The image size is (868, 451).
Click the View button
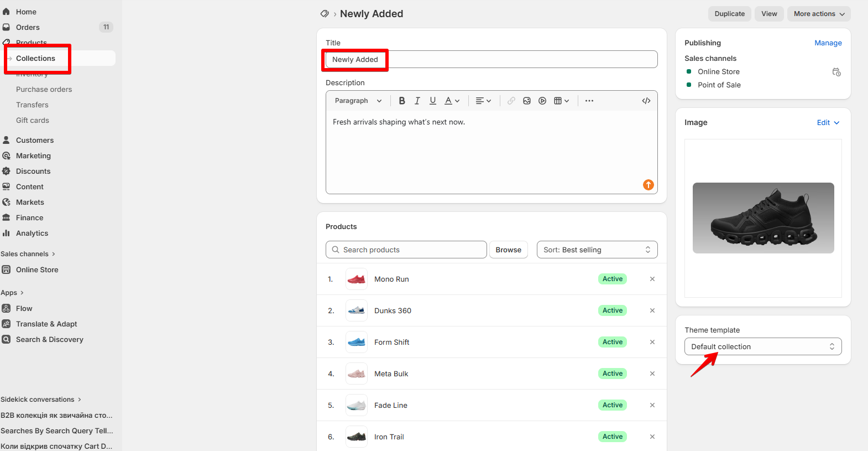pyautogui.click(x=769, y=14)
